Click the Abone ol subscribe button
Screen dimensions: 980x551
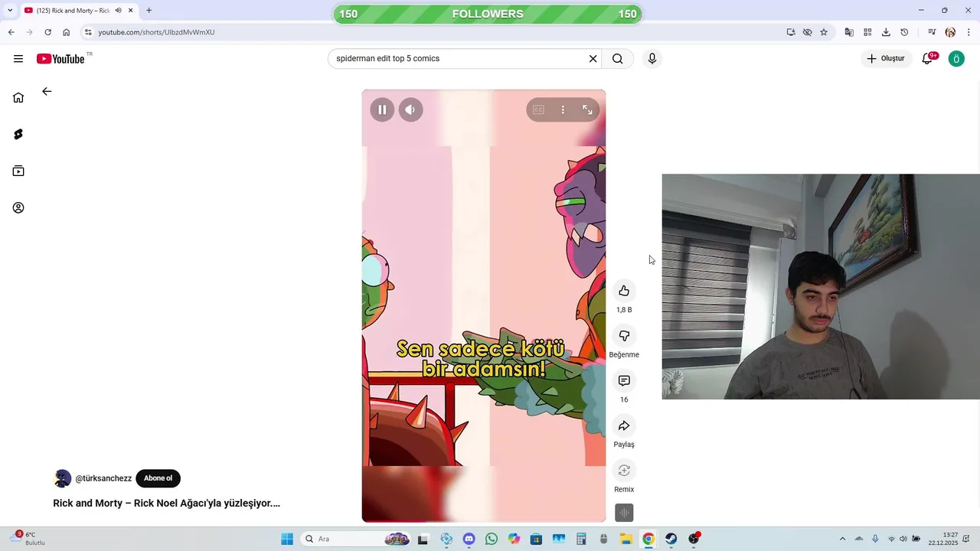coord(158,478)
